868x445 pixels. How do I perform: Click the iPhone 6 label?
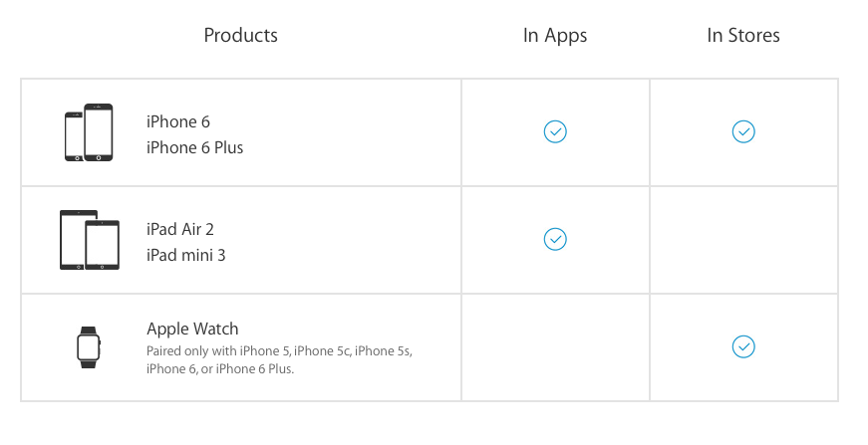click(178, 121)
